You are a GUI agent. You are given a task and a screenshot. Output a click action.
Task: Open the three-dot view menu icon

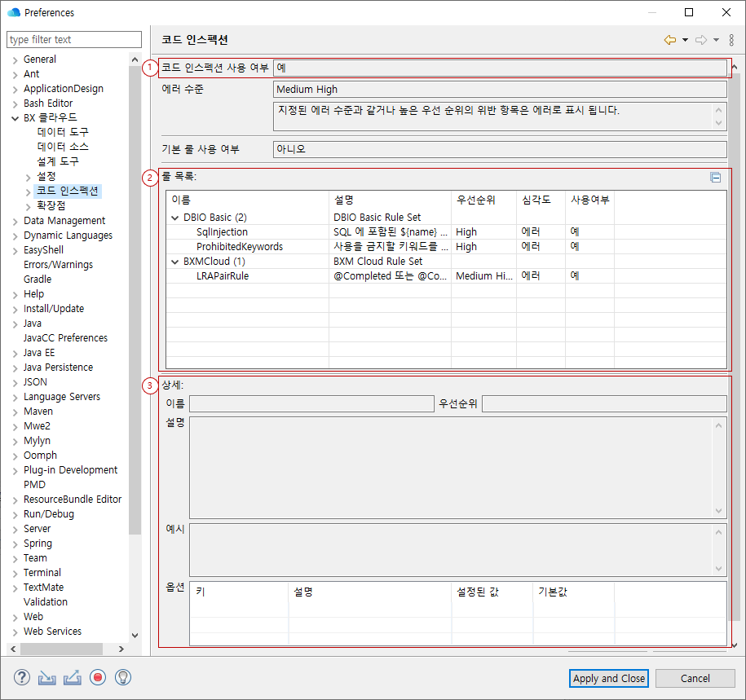click(x=731, y=40)
